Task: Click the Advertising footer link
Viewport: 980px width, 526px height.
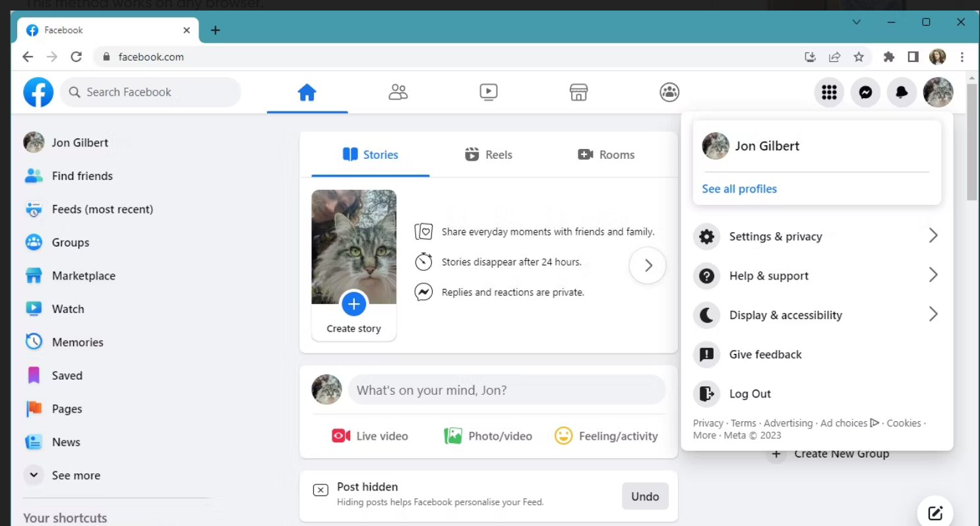Action: [x=788, y=423]
